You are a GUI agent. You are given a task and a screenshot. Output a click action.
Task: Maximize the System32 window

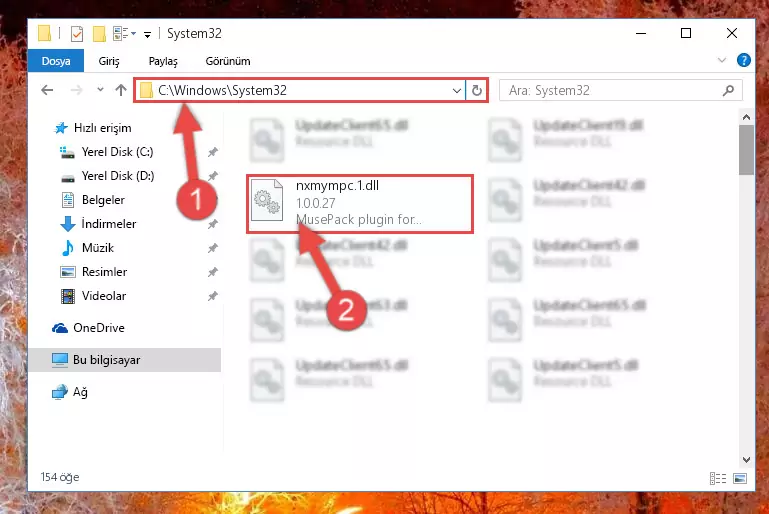coord(686,33)
